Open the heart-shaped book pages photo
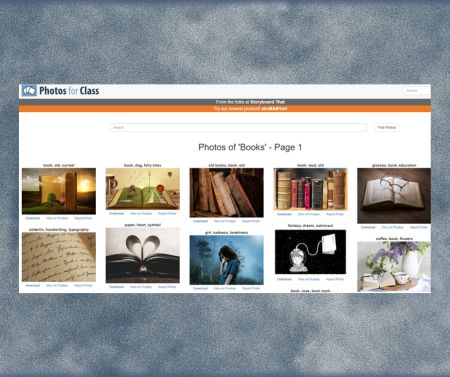The width and height of the screenshot is (450, 377). click(143, 255)
